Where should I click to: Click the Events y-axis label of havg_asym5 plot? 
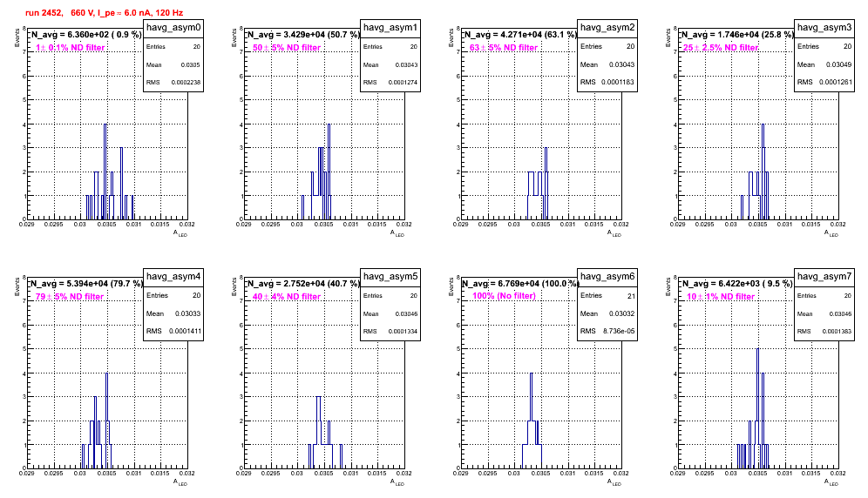pyautogui.click(x=234, y=286)
